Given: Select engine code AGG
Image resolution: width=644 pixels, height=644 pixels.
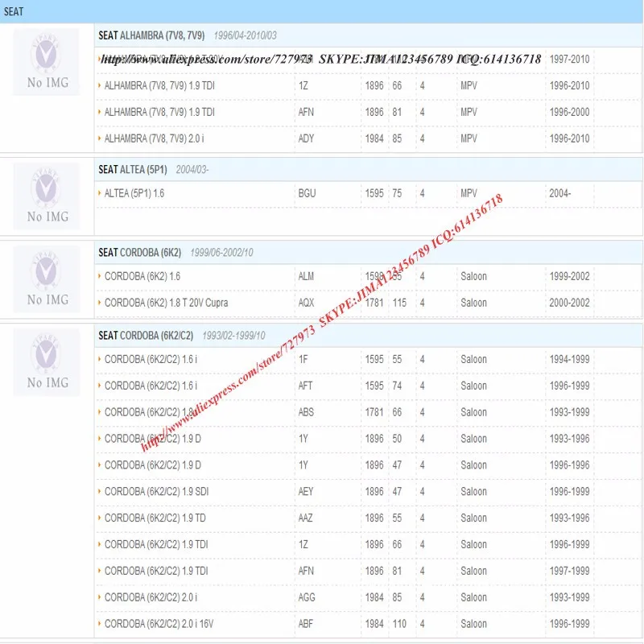Looking at the screenshot, I should (307, 597).
